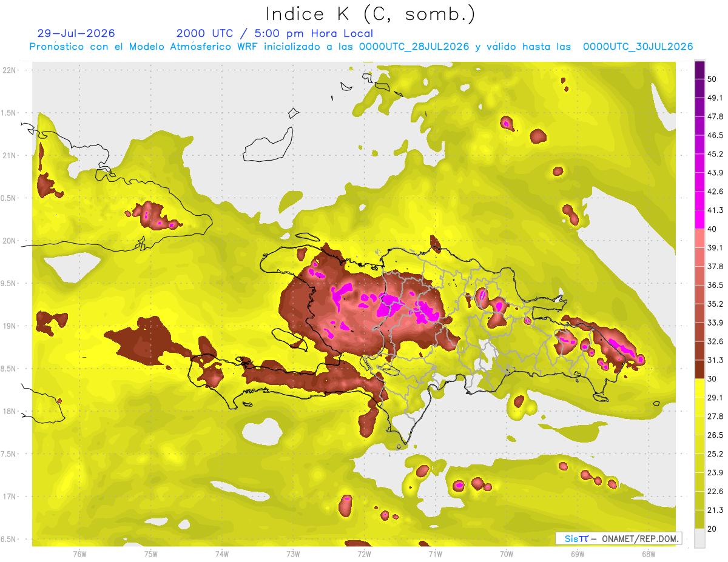Click the '69W' longitude label
Viewport: 728px width, 562px height.
click(578, 553)
